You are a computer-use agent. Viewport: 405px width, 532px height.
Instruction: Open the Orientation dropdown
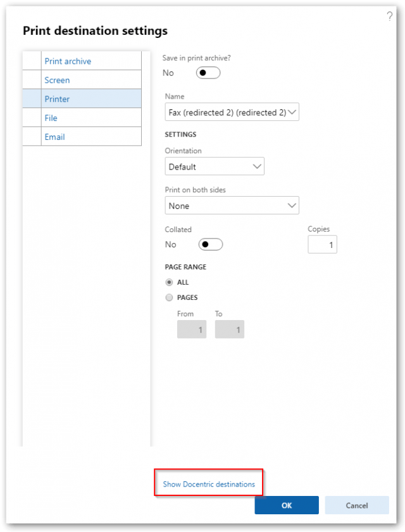(x=215, y=166)
